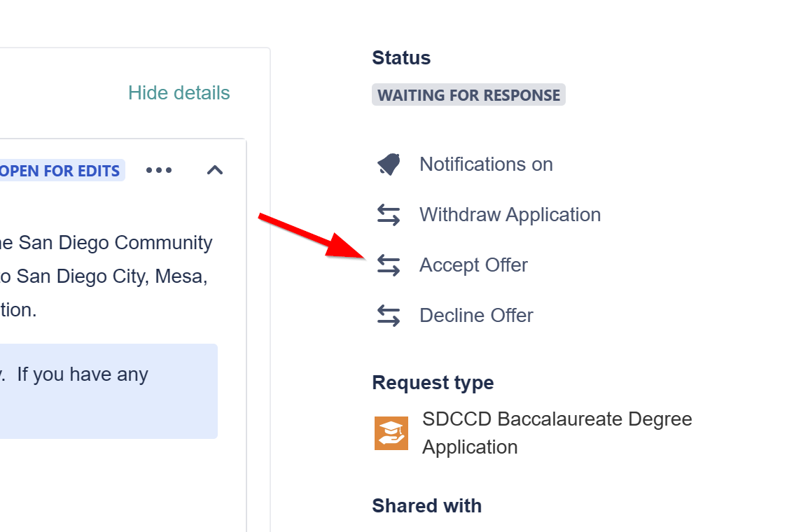Click the Withdraw Application arrows icon
The width and height of the screenshot is (794, 532).
point(389,215)
